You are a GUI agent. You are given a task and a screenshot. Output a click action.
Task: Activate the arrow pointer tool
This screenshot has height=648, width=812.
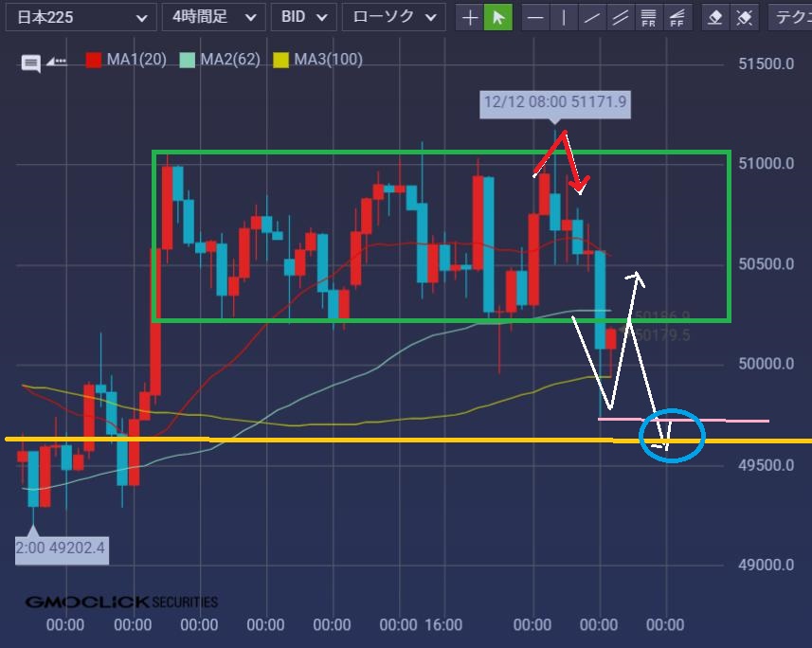tap(498, 17)
